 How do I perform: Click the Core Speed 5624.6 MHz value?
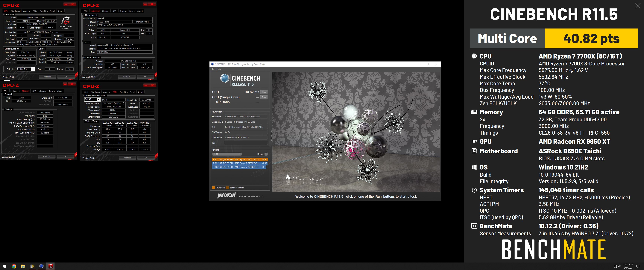click(26, 52)
